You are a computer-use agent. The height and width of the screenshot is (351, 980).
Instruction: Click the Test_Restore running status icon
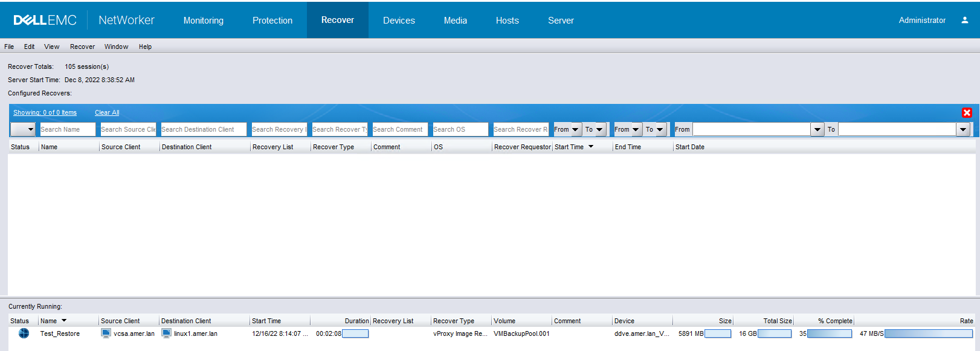click(24, 333)
